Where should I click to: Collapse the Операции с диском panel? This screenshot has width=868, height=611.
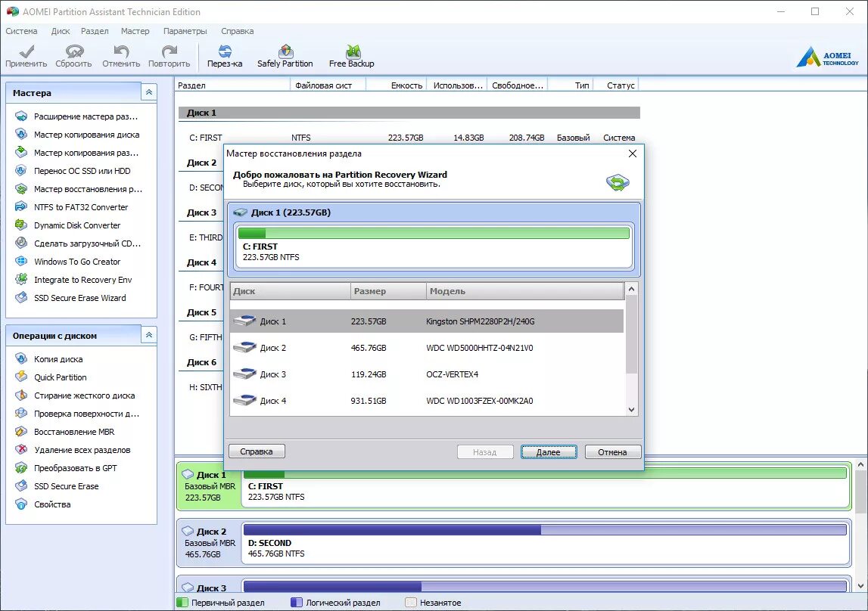149,335
